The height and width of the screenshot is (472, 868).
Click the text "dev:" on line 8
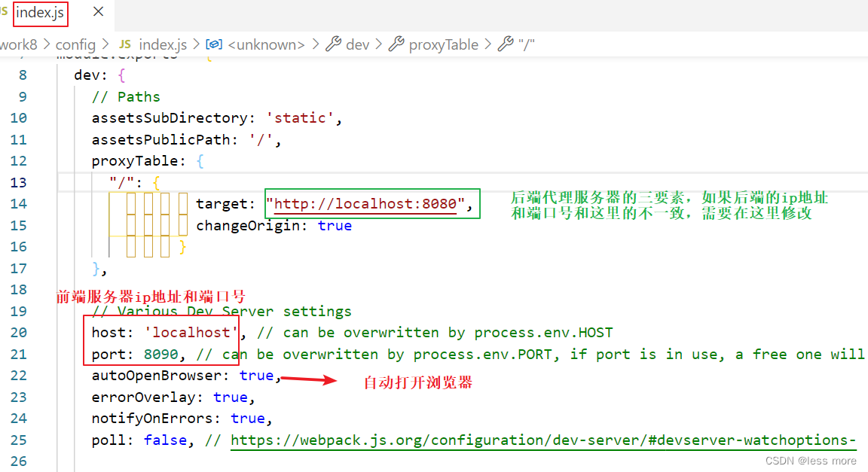(x=90, y=75)
